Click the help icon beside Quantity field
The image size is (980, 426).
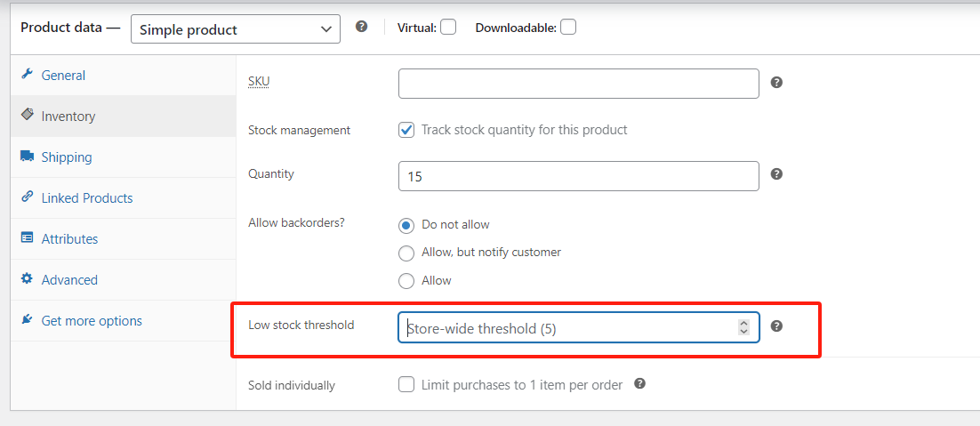[x=776, y=174]
